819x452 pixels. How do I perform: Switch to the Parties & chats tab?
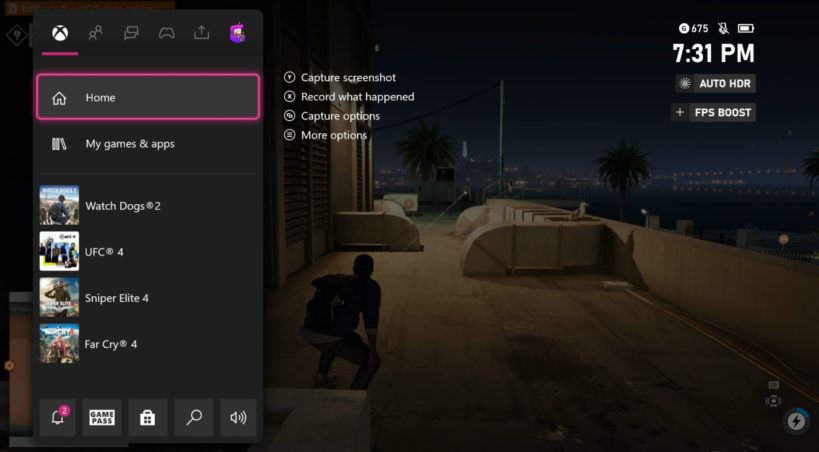(131, 33)
